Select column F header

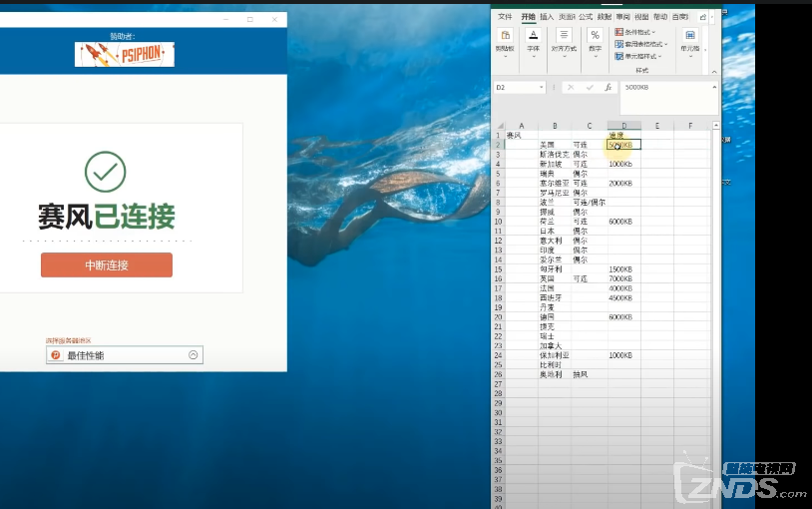tap(690, 126)
